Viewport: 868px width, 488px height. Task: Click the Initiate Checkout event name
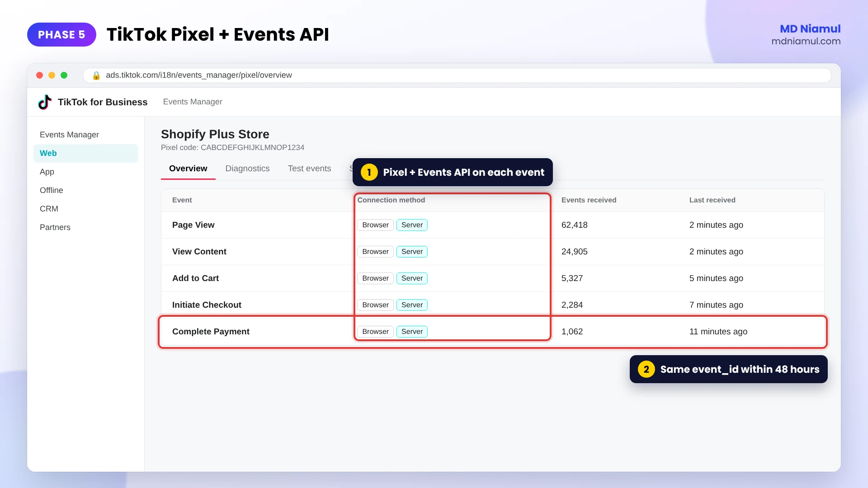coord(207,305)
